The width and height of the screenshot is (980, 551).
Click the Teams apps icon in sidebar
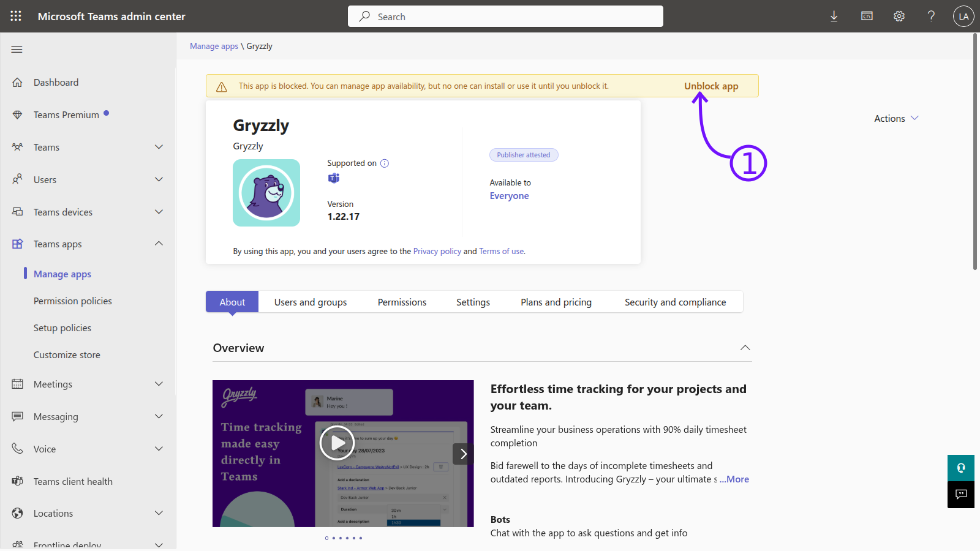click(x=17, y=244)
